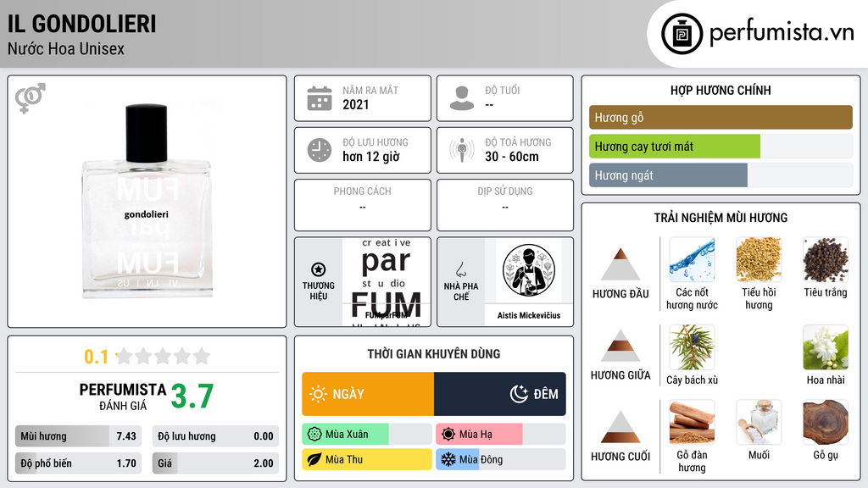Click the unisex gender symbol icon
868x488 pixels.
tap(30, 98)
